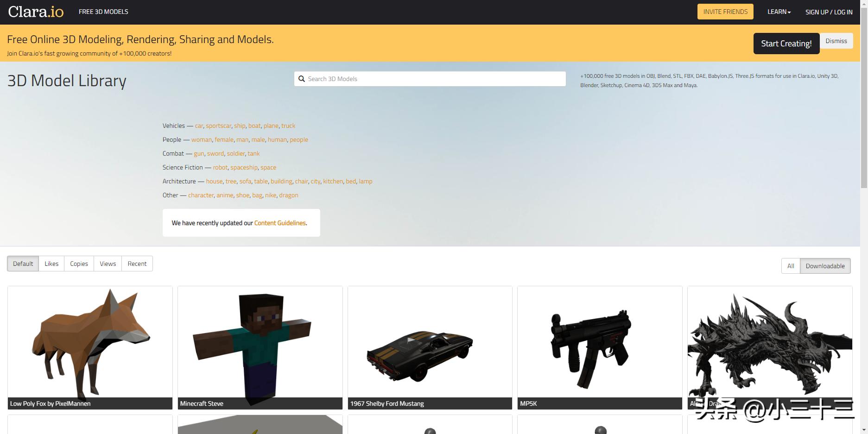Image resolution: width=868 pixels, height=434 pixels.
Task: Browse the plane tag
Action: pos(271,126)
